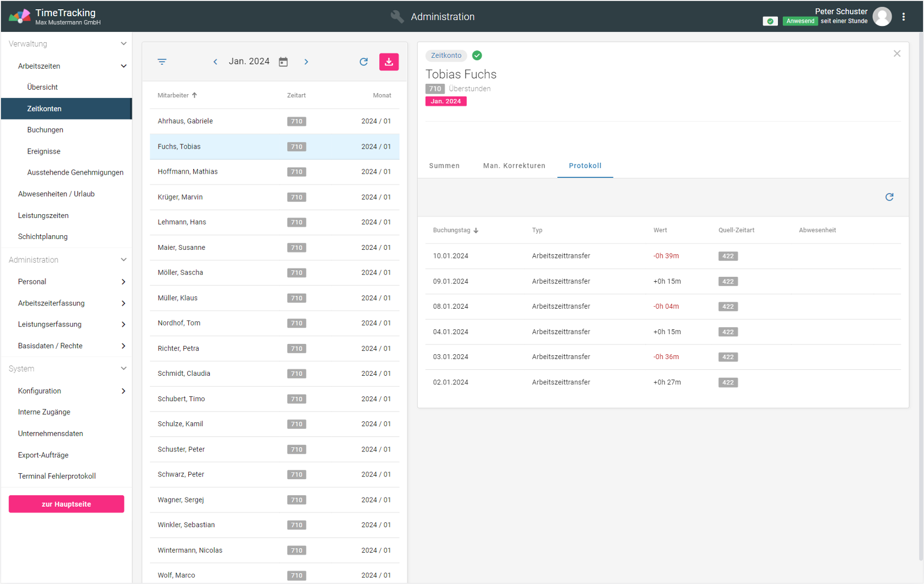Open the calendar date picker

(x=283, y=62)
